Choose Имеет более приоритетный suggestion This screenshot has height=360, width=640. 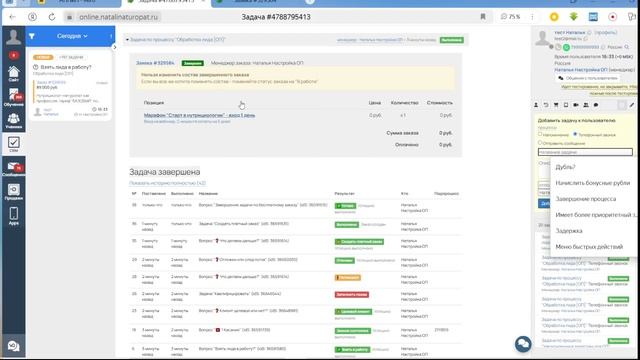[x=596, y=215]
